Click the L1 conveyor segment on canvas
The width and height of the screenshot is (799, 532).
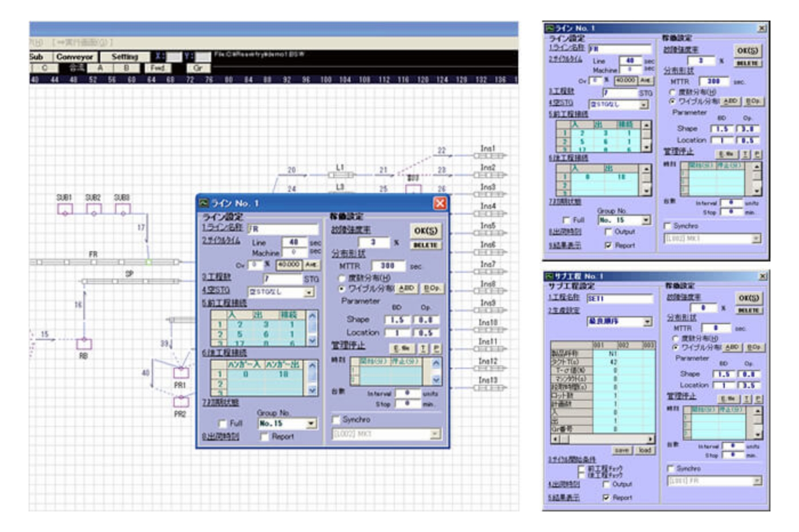click(341, 175)
